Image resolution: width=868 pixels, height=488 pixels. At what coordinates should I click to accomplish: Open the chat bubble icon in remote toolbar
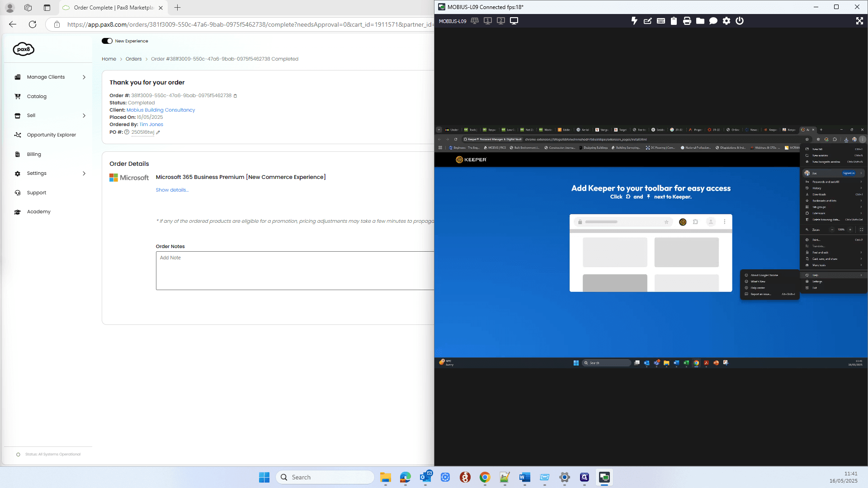713,21
